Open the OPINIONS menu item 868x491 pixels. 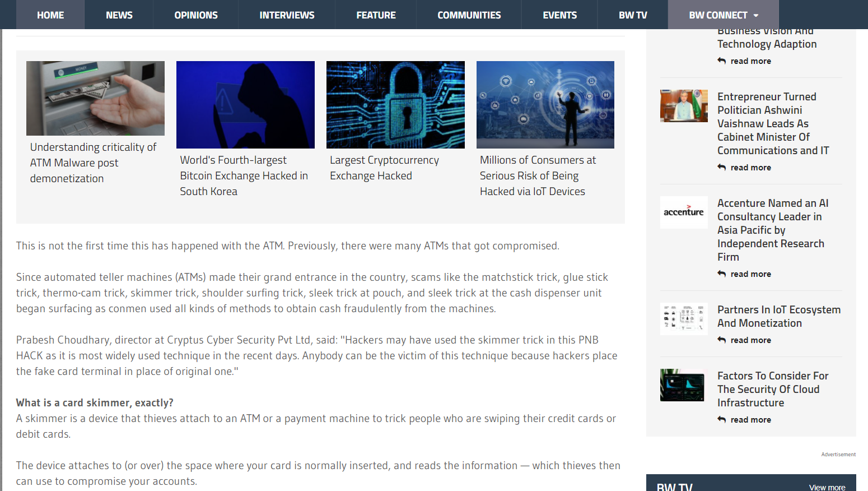(196, 15)
